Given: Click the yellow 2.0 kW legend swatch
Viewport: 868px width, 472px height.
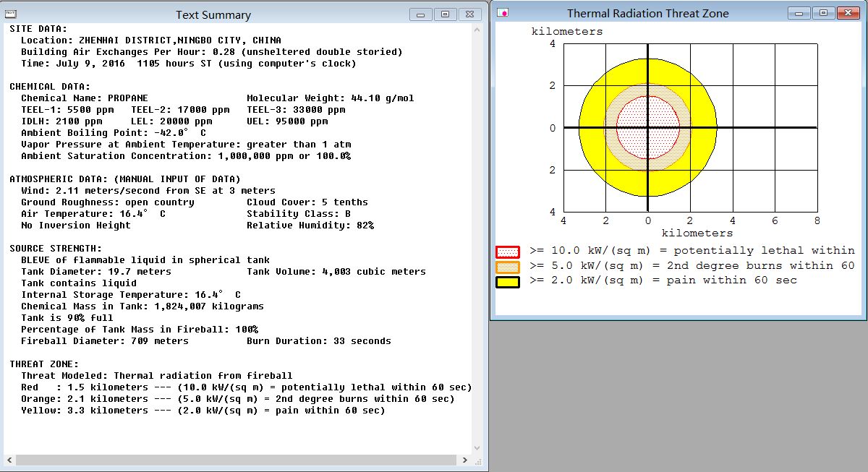Looking at the screenshot, I should (508, 282).
